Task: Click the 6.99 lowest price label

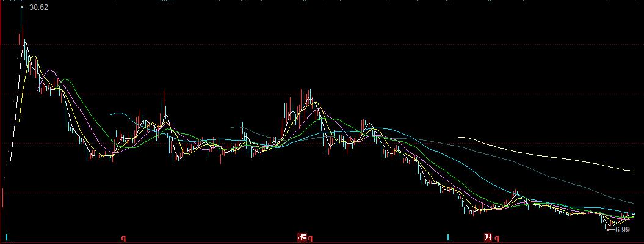Action: [623, 230]
